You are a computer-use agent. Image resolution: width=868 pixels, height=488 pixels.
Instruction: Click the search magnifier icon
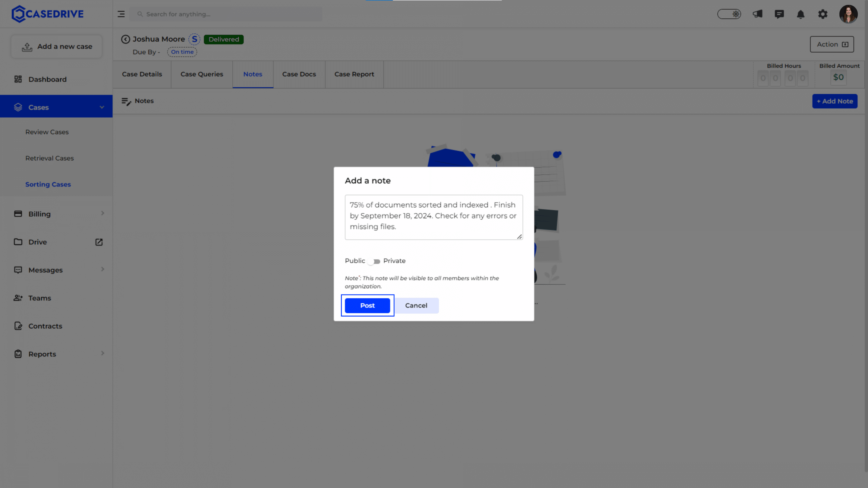point(140,14)
